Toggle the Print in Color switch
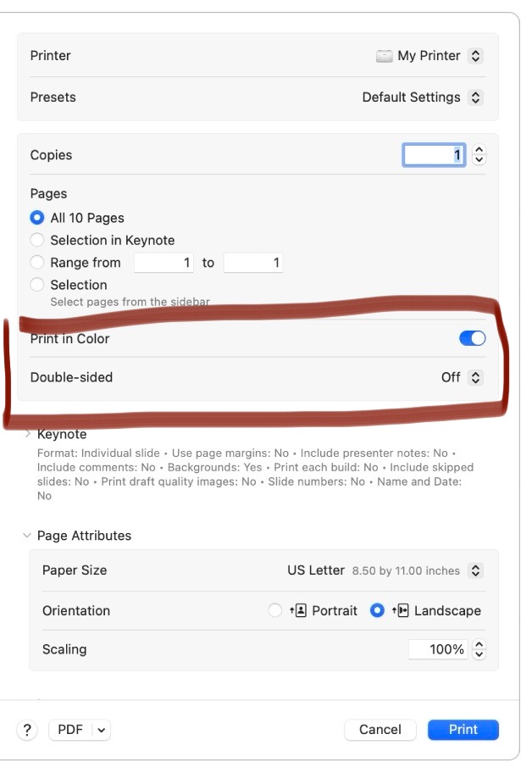Viewport: 532px width, 773px height. click(472, 338)
